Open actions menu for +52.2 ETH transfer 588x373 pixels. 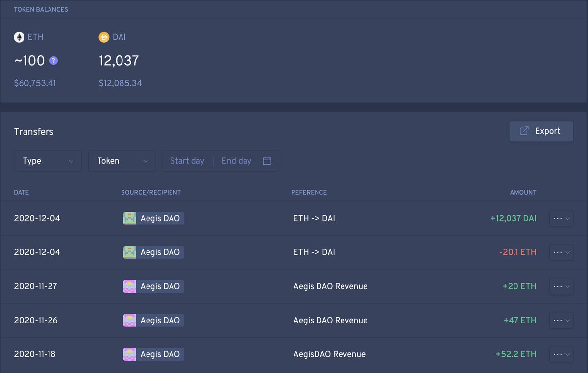(x=562, y=354)
